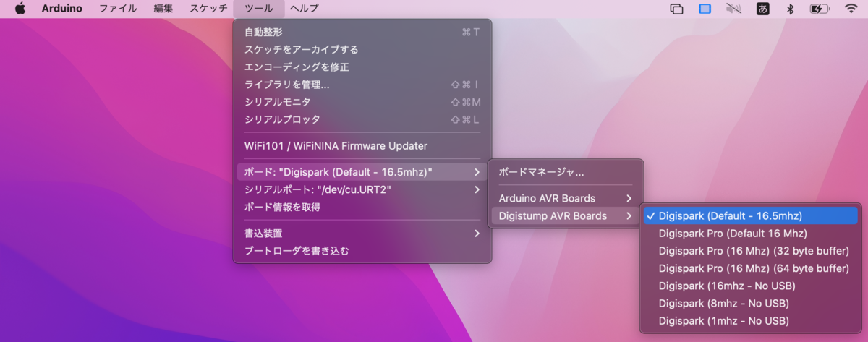Image resolution: width=868 pixels, height=342 pixels.
Task: Select スケッチをアーカイブする
Action: pos(362,49)
